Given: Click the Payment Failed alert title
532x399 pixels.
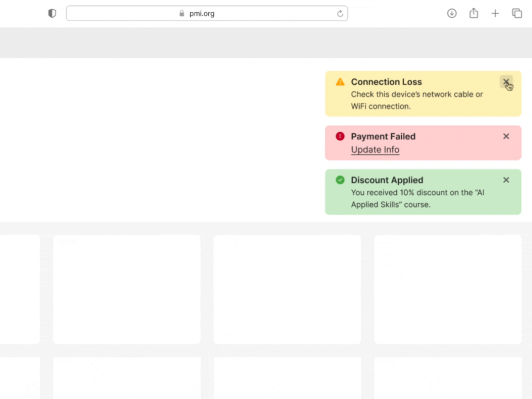Looking at the screenshot, I should pyautogui.click(x=383, y=136).
